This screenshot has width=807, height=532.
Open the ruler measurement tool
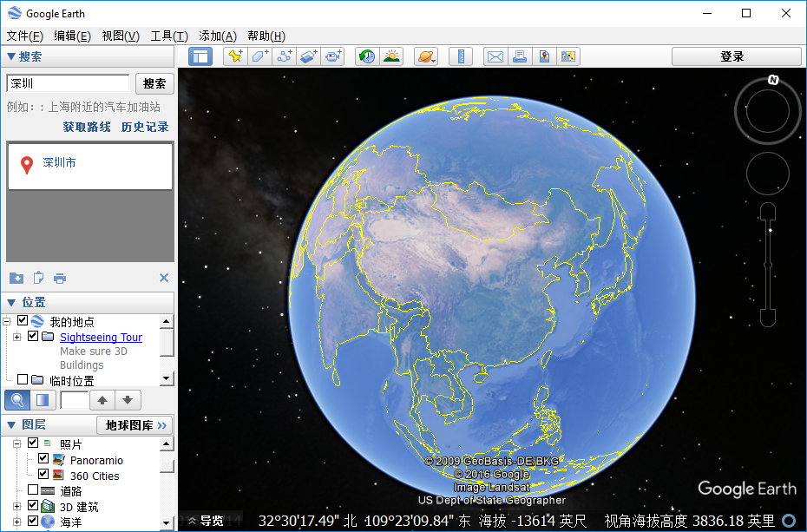[461, 56]
